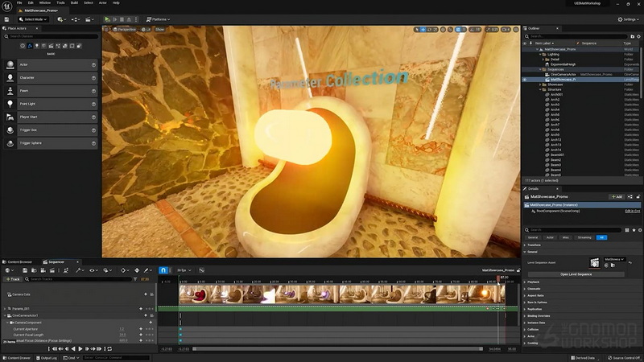Screen dimensions: 644x362
Task: Select the All filter in Details panel
Action: 601,237
